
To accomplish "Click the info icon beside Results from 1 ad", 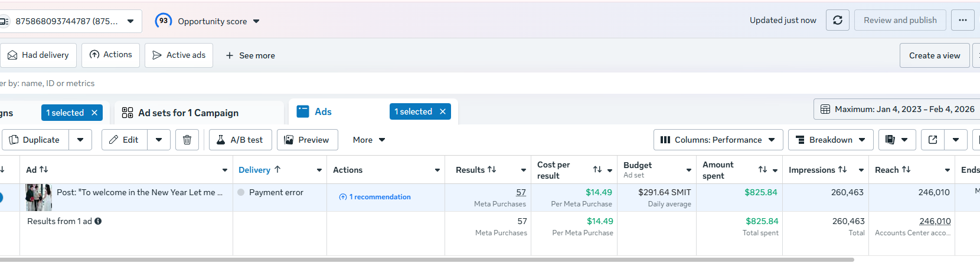I will point(98,221).
